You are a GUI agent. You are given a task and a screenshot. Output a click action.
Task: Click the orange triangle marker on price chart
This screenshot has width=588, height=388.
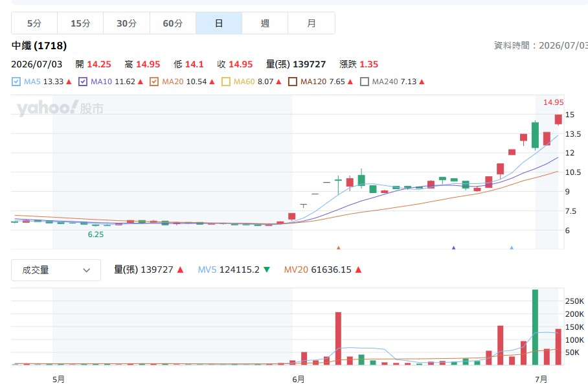pyautogui.click(x=338, y=247)
